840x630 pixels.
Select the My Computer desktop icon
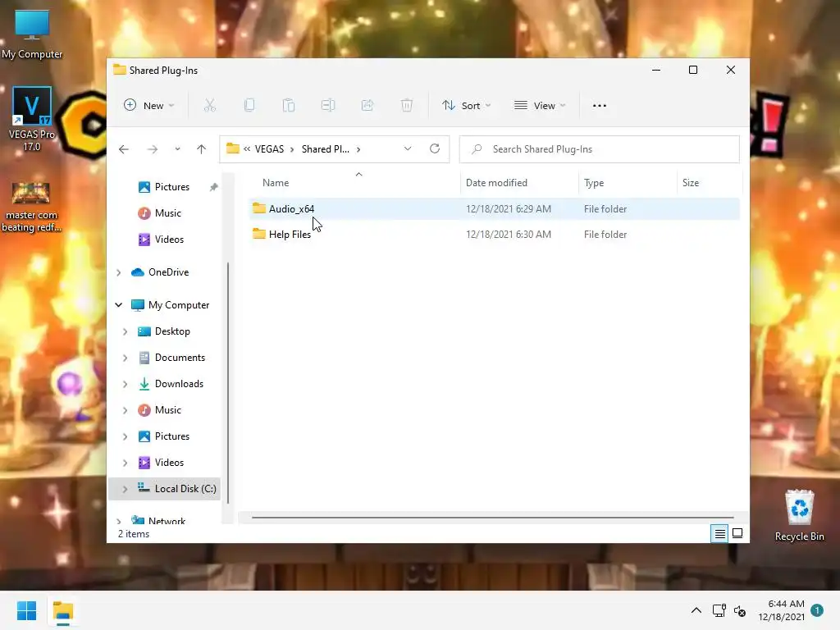click(x=32, y=34)
